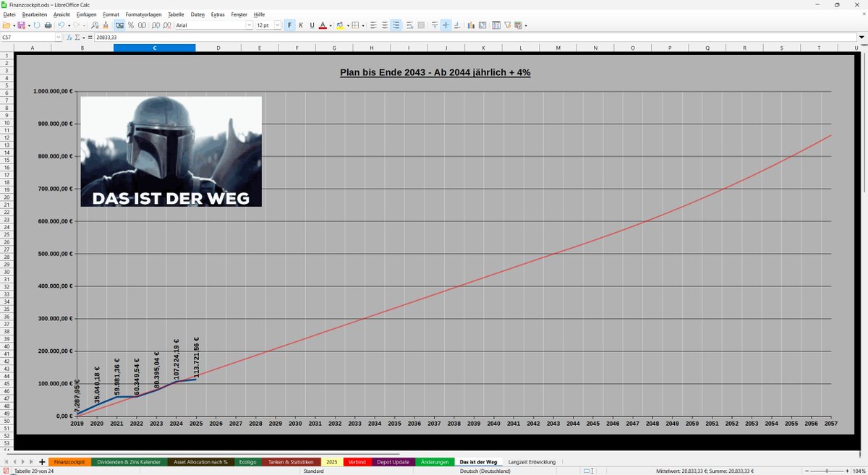Toggle right alignment
This screenshot has height=475, width=868.
(396, 25)
